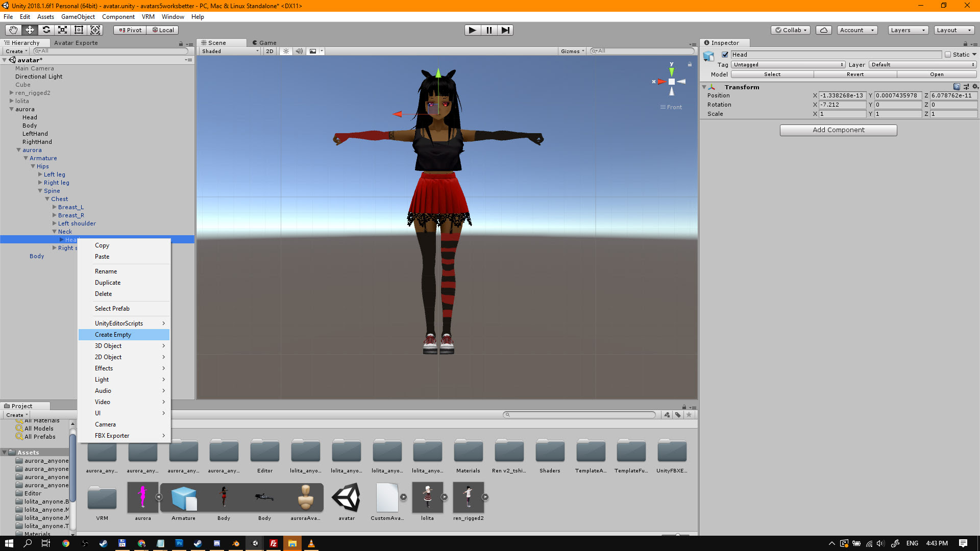This screenshot has height=551, width=980.
Task: Toggle 2D scene view mode
Action: (x=269, y=51)
